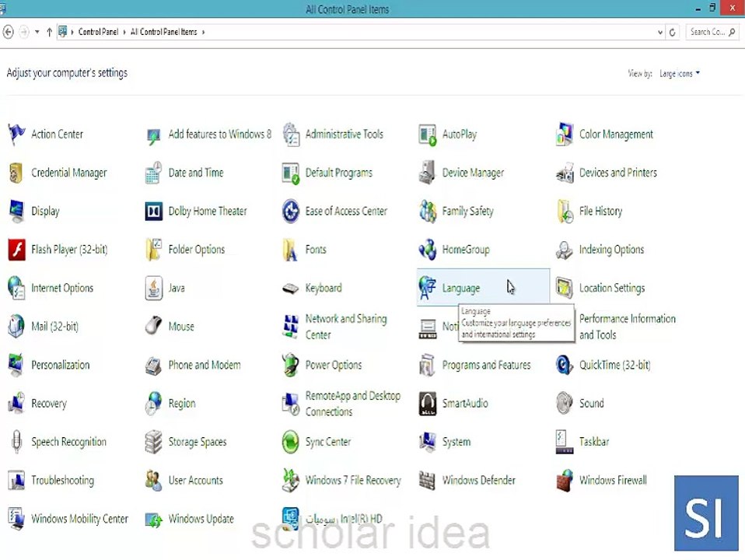Open the Sound speaker icon
The height and width of the screenshot is (560, 745).
point(565,403)
